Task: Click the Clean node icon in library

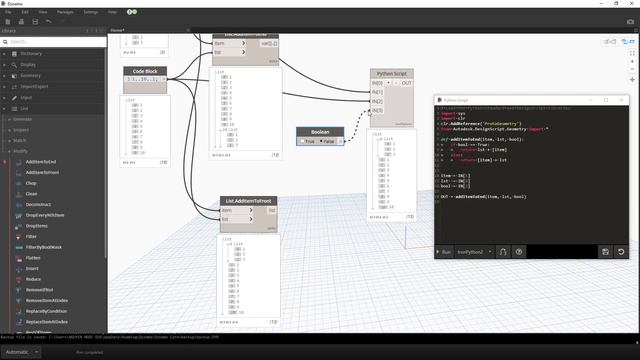Action: click(x=19, y=194)
